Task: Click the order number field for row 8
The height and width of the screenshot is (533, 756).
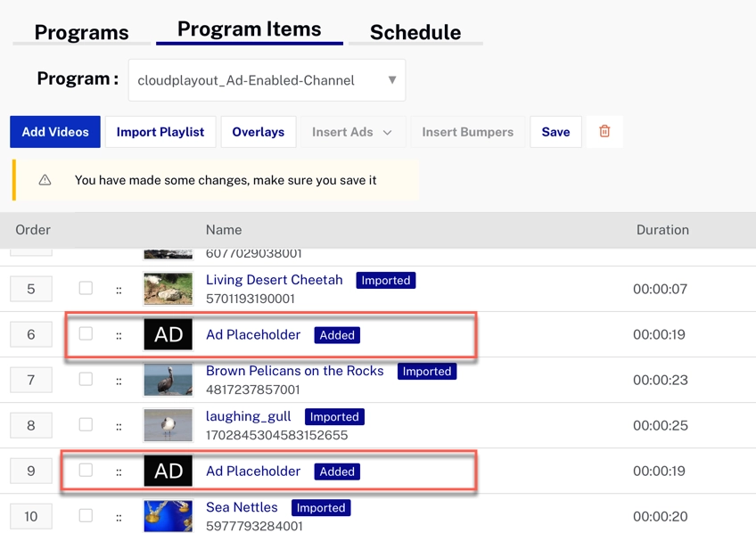Action: pyautogui.click(x=31, y=425)
